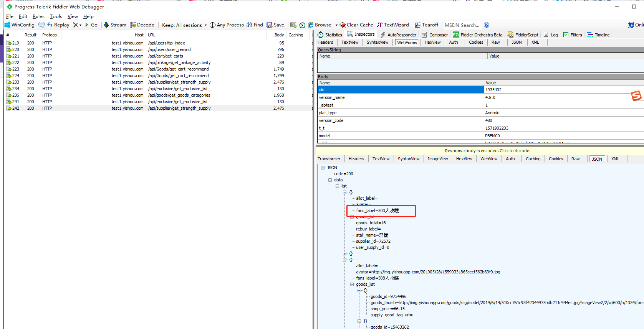Collapse the list tree node
Viewport: 644px width, 329px height.
pos(338,186)
